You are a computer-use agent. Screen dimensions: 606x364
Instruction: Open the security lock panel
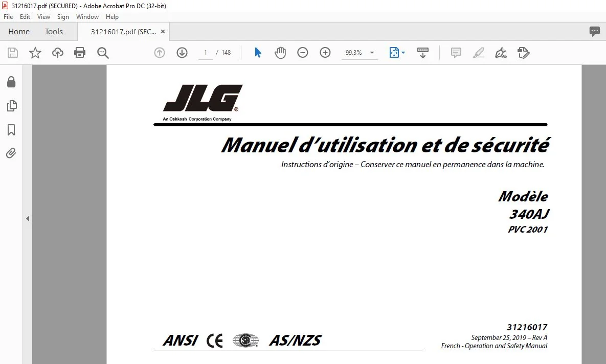[x=11, y=82]
